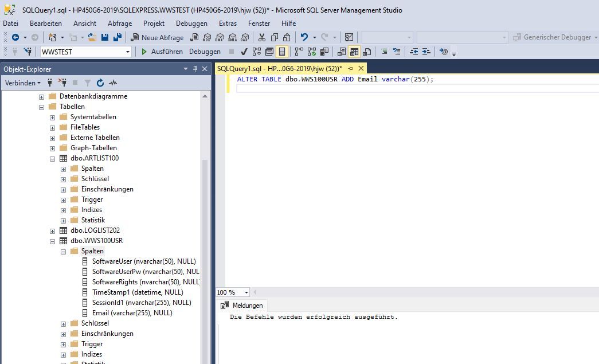Click the navigate back arrow icon

15,37
